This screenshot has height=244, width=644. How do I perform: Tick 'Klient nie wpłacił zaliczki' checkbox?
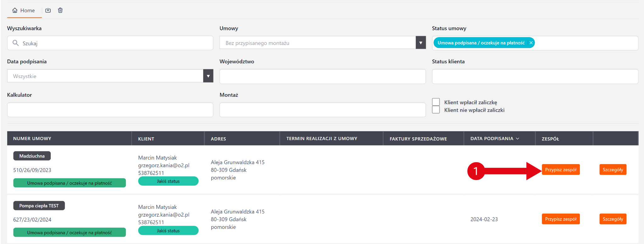tap(436, 110)
